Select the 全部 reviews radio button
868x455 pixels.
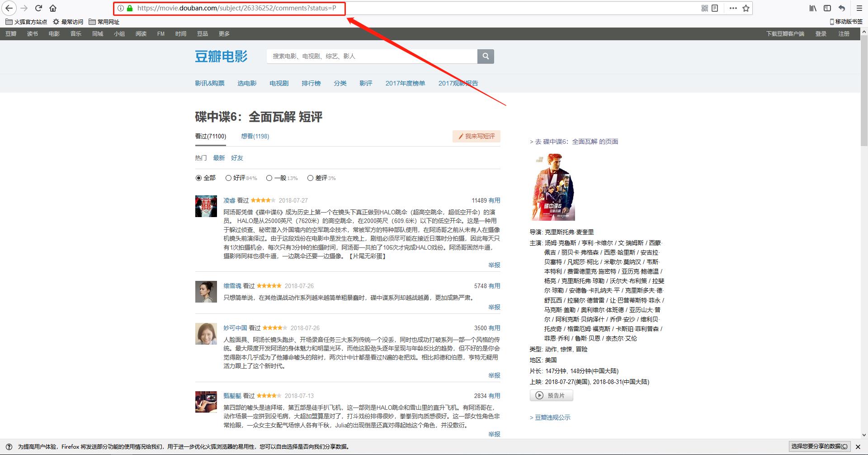pyautogui.click(x=198, y=178)
